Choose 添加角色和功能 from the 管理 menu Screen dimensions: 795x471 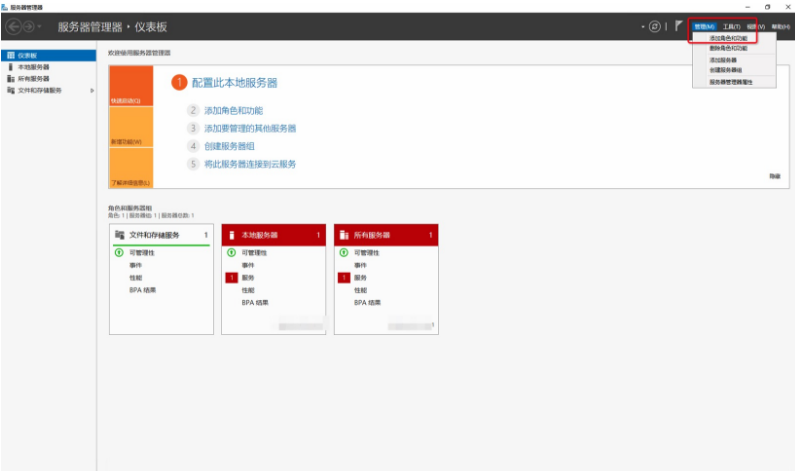pos(727,37)
